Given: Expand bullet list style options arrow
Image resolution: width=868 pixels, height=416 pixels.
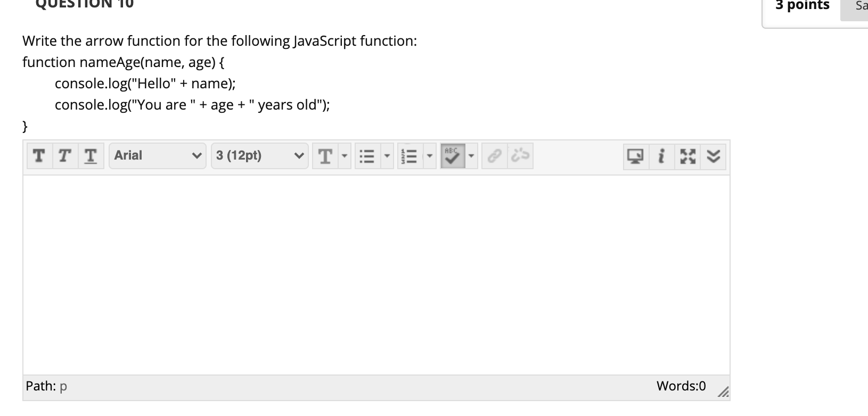Looking at the screenshot, I should pos(387,156).
